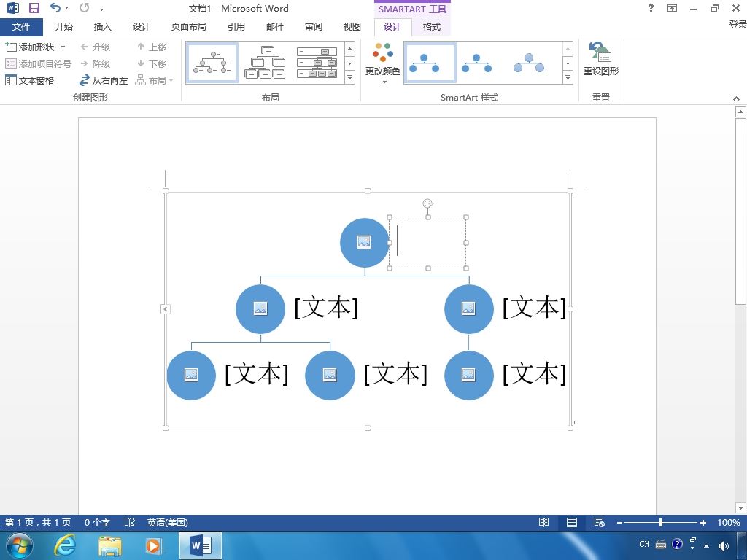Open the 布局 dropdown in 创建图形 group
This screenshot has width=747, height=560.
[x=155, y=80]
